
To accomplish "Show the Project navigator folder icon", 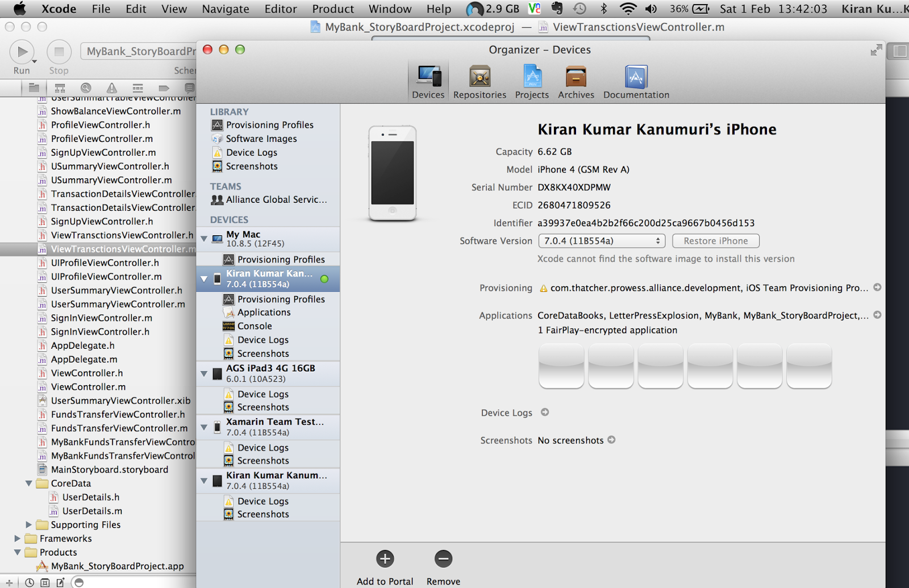I will [x=34, y=88].
